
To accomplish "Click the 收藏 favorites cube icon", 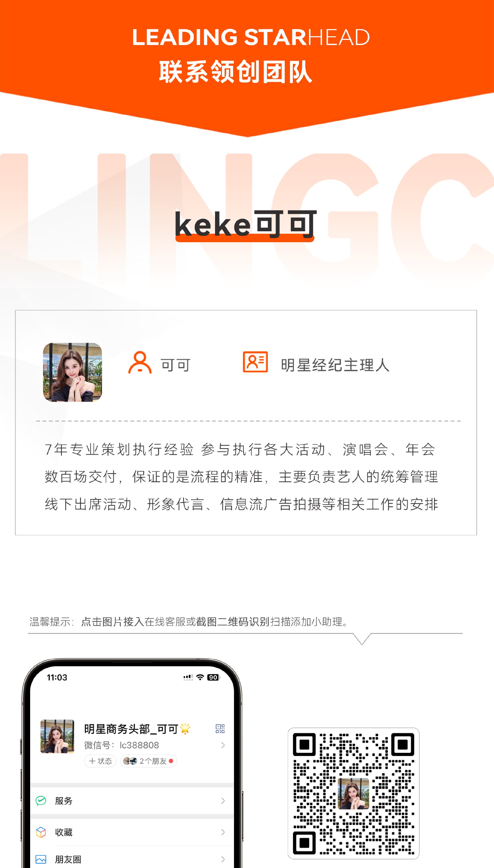I will 41,832.
